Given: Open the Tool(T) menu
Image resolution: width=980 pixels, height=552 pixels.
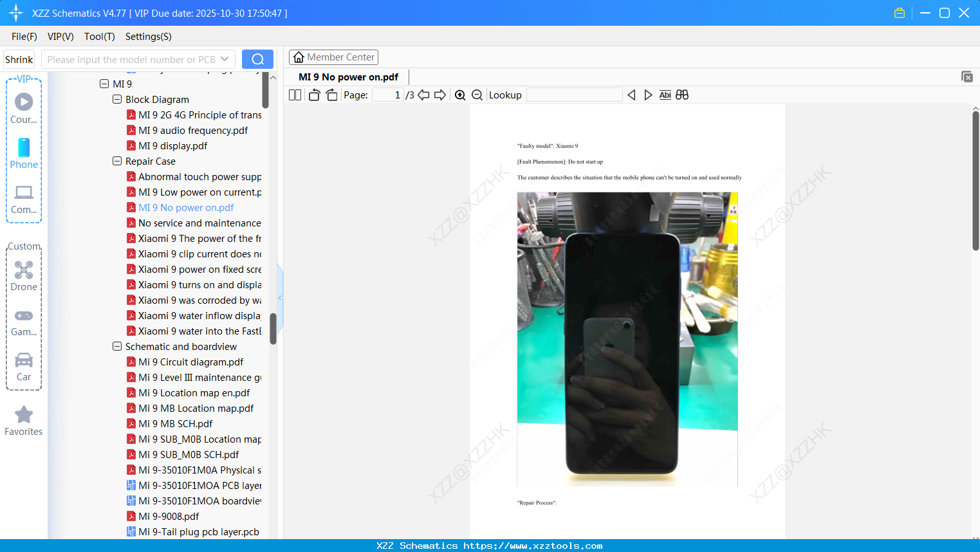Looking at the screenshot, I should click(99, 37).
